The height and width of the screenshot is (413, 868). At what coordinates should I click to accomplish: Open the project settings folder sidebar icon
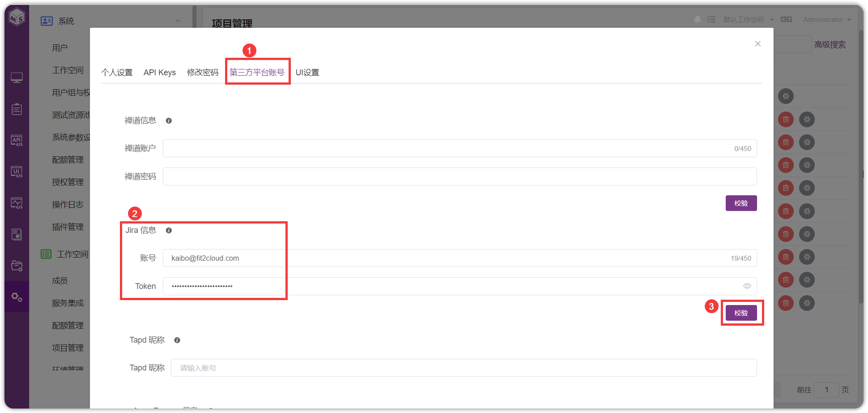[x=17, y=266]
